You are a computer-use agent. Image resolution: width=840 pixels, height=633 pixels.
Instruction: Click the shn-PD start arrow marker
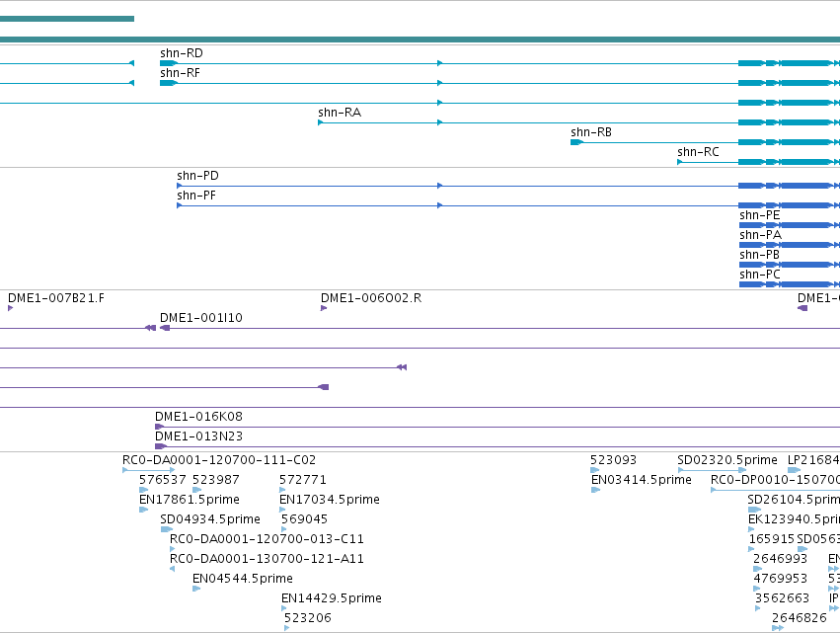180,186
